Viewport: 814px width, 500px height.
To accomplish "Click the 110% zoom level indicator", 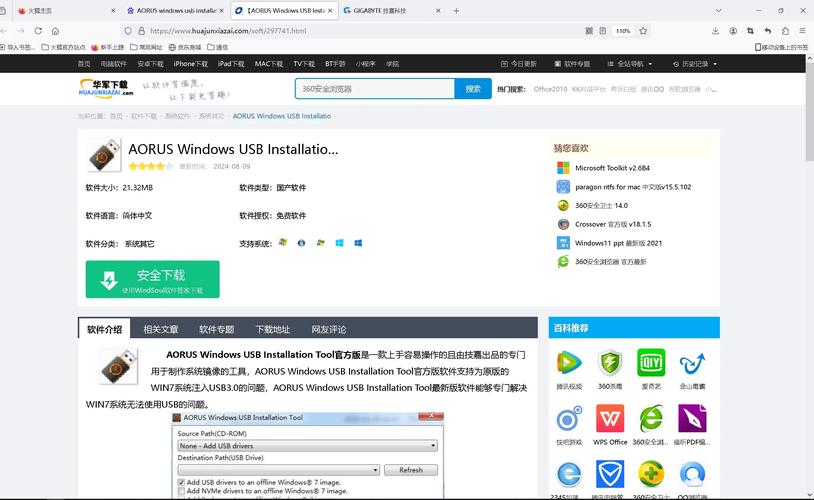I will (x=623, y=31).
